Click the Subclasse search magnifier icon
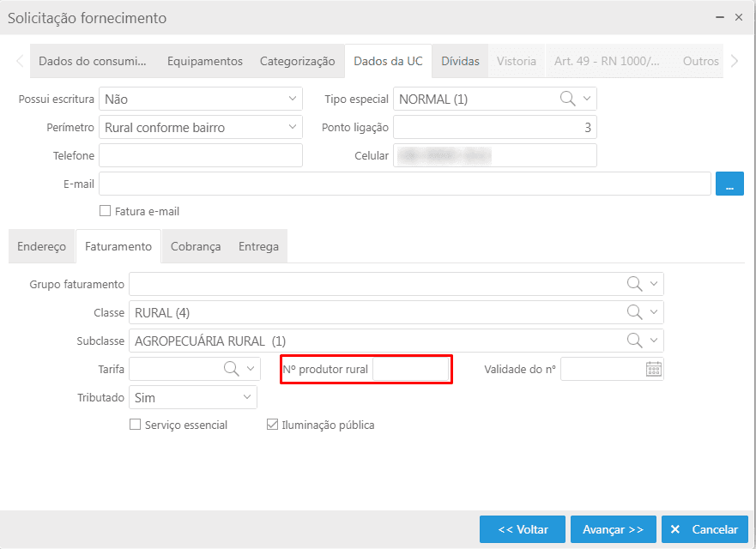Screen dimensions: 756x549 [634, 341]
